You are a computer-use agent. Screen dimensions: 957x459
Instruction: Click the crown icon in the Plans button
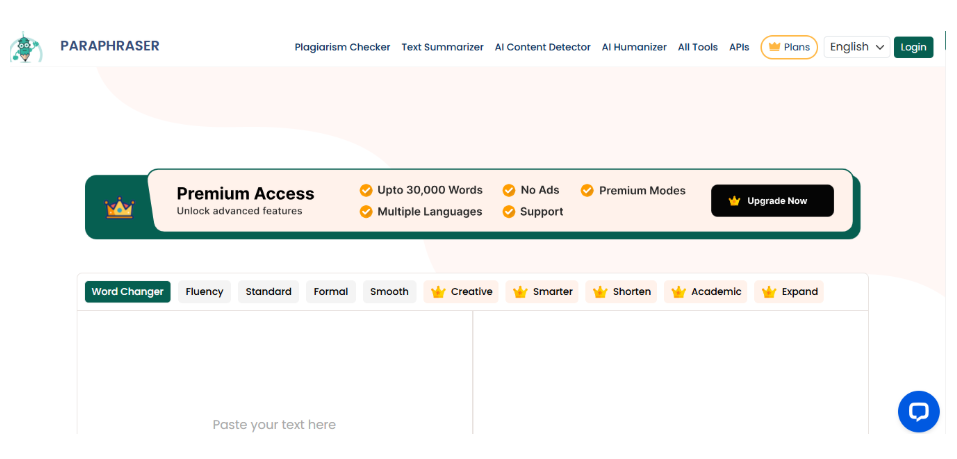(x=775, y=47)
